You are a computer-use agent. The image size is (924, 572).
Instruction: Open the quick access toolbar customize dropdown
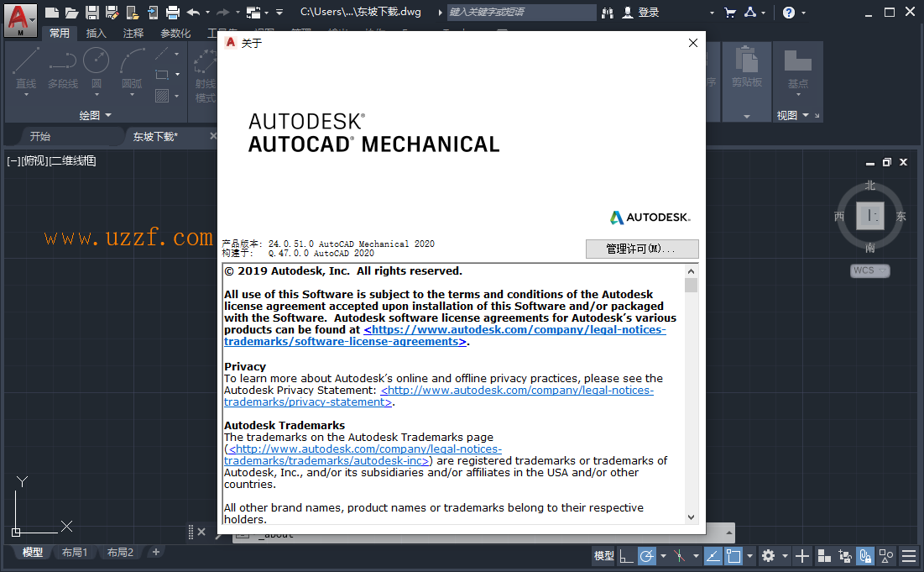tap(279, 12)
